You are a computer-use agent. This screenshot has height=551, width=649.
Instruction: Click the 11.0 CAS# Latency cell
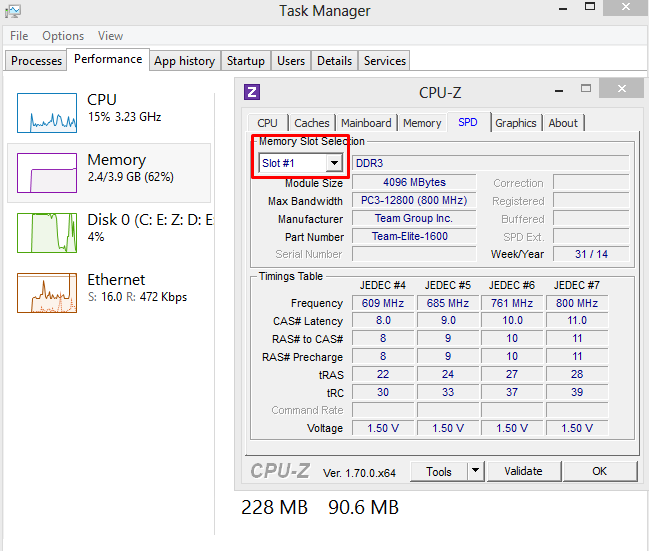577,320
